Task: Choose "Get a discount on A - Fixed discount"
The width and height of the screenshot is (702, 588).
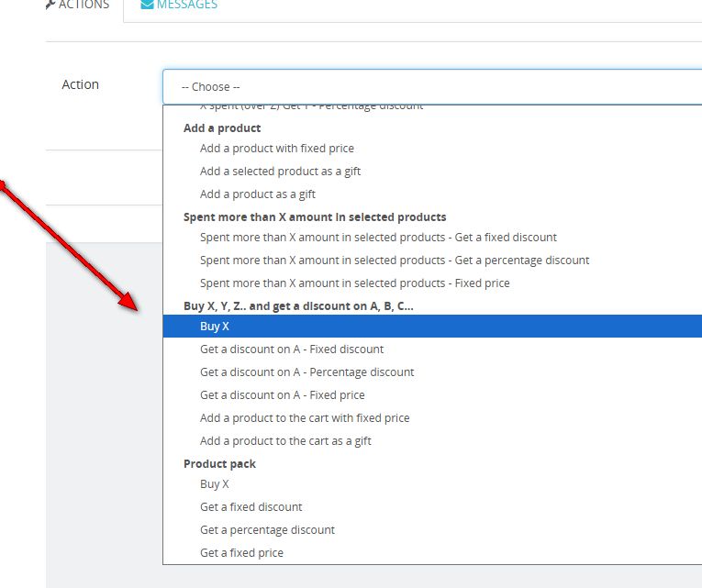Action: pos(292,349)
